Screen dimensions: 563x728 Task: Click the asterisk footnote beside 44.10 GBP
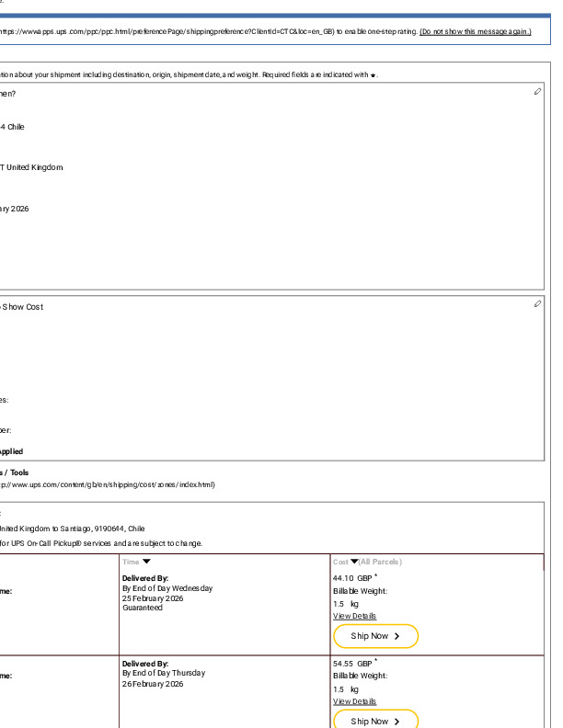[375, 575]
